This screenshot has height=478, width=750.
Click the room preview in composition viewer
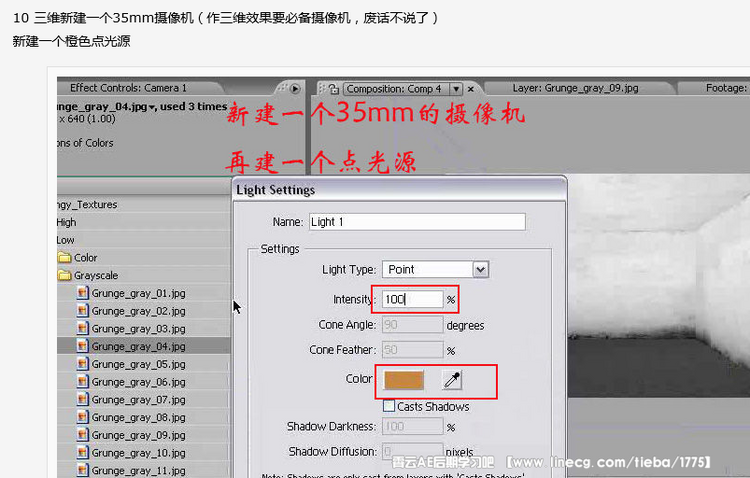(659, 286)
